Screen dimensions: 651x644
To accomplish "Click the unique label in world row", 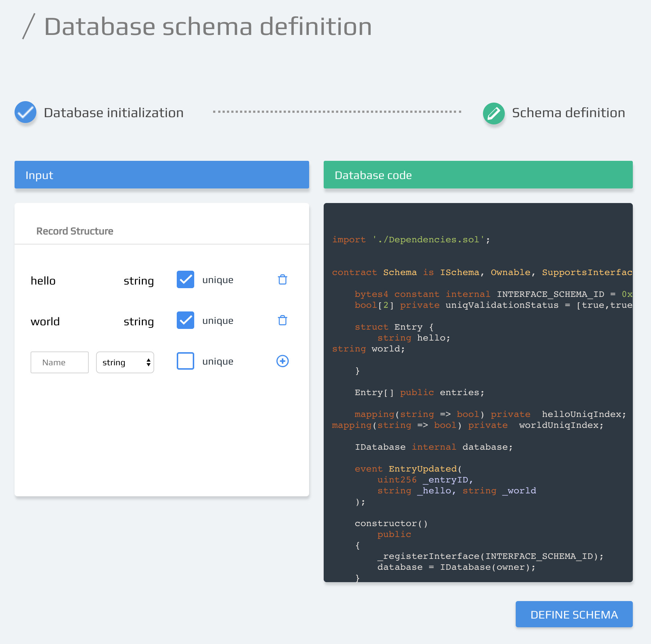I will coord(218,321).
